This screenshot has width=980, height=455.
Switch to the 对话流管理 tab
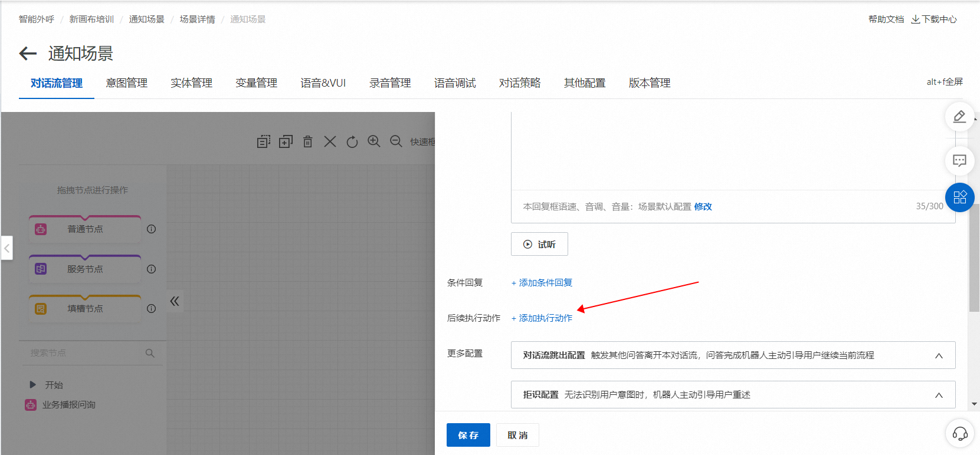57,83
